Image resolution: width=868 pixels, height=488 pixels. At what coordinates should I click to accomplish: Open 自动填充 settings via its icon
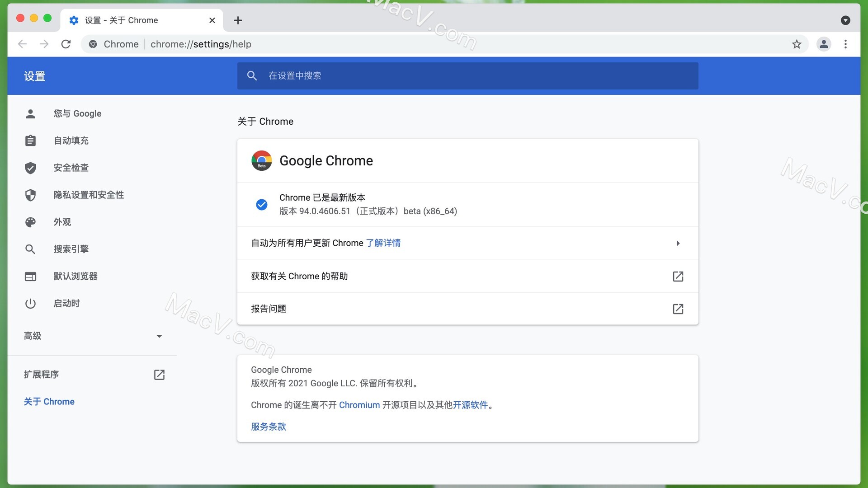30,141
